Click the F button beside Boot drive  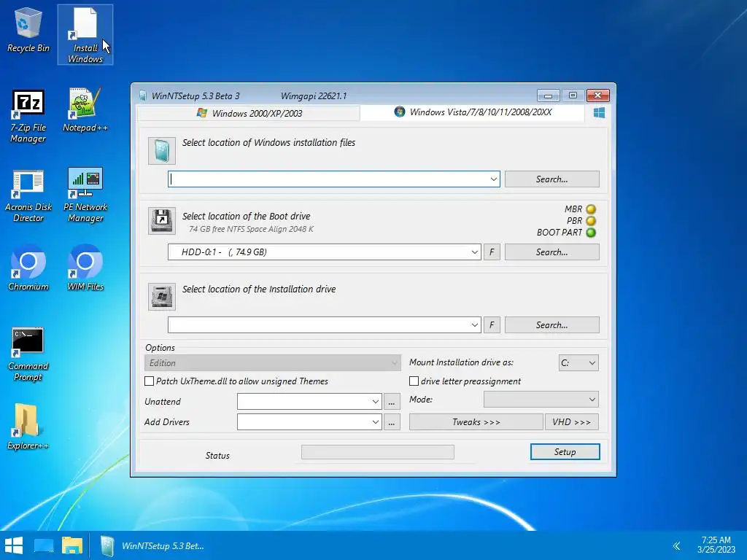[492, 252]
